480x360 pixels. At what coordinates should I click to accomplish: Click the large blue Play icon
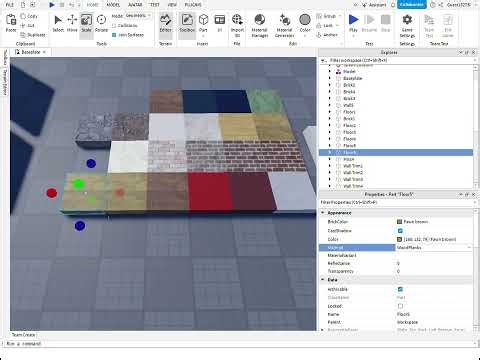(x=353, y=20)
